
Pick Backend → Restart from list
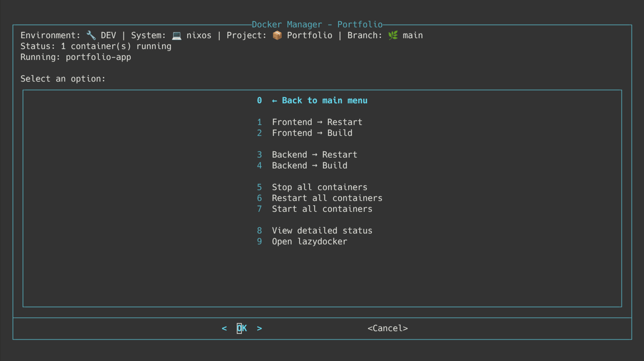pyautogui.click(x=314, y=155)
